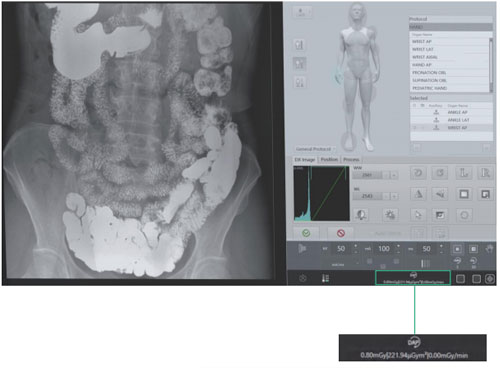Adjust brightness with the sun icon
Viewport: 500px width, 368px height.
coord(390,215)
